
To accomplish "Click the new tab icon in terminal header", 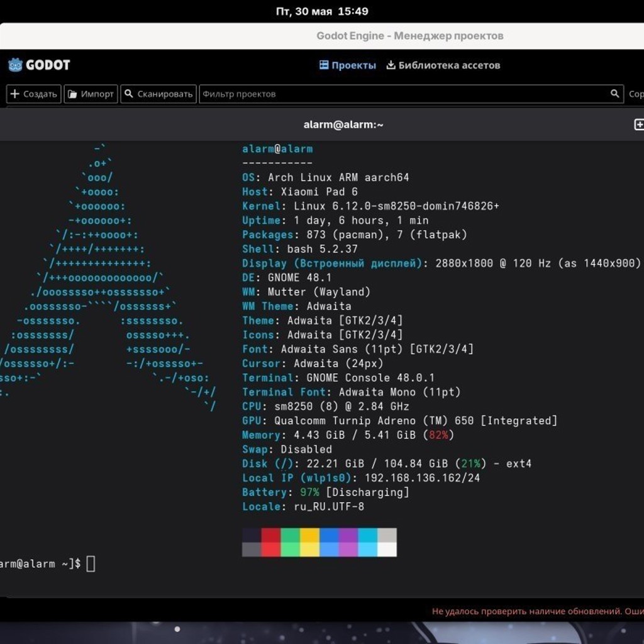I will [639, 125].
